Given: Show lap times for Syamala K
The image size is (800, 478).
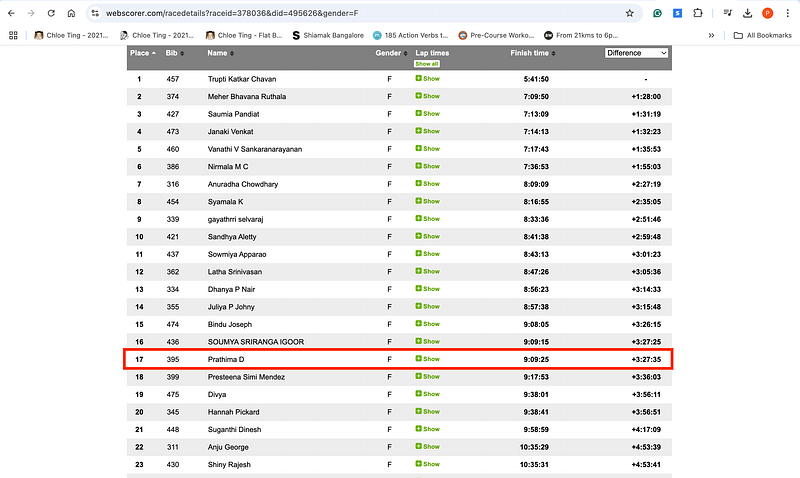Looking at the screenshot, I should click(428, 201).
